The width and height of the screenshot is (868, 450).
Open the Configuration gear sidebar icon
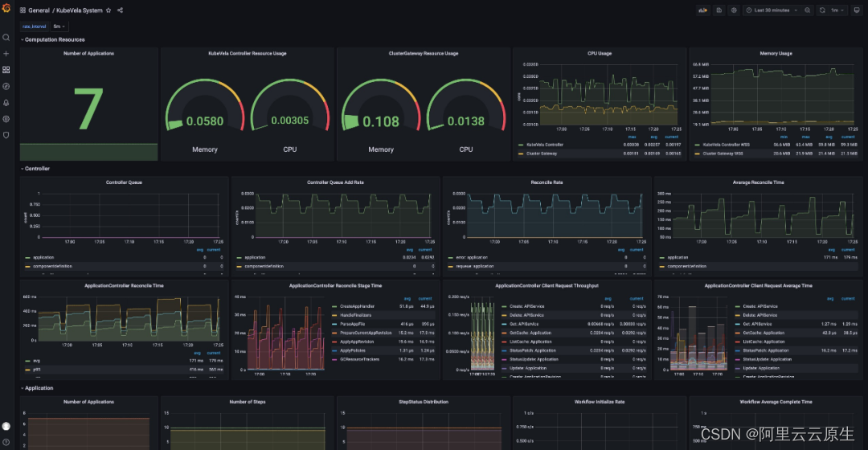6,119
